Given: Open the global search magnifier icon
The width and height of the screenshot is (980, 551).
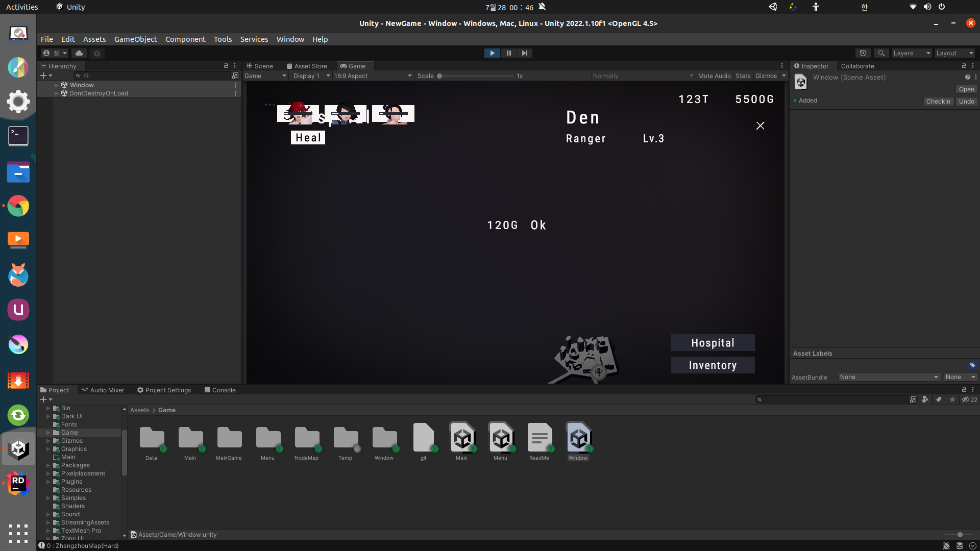Looking at the screenshot, I should coord(881,53).
